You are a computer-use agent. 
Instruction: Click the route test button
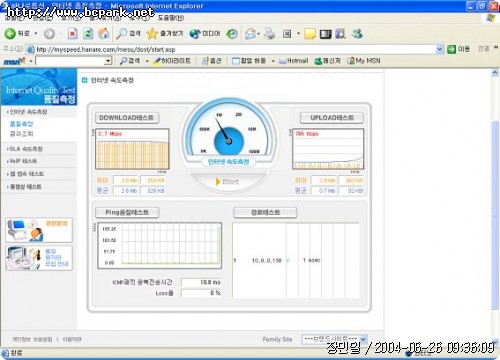[265, 213]
